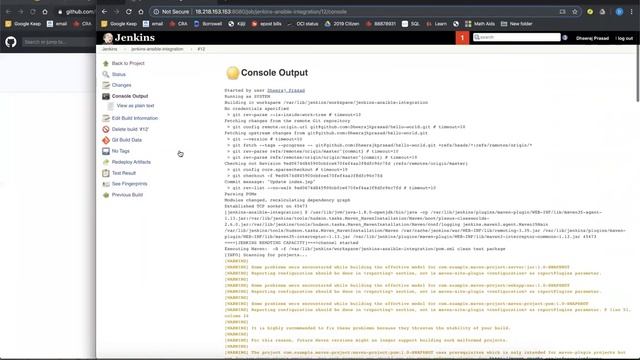
Task: Open the OCI status bookmark
Action: click(x=303, y=24)
